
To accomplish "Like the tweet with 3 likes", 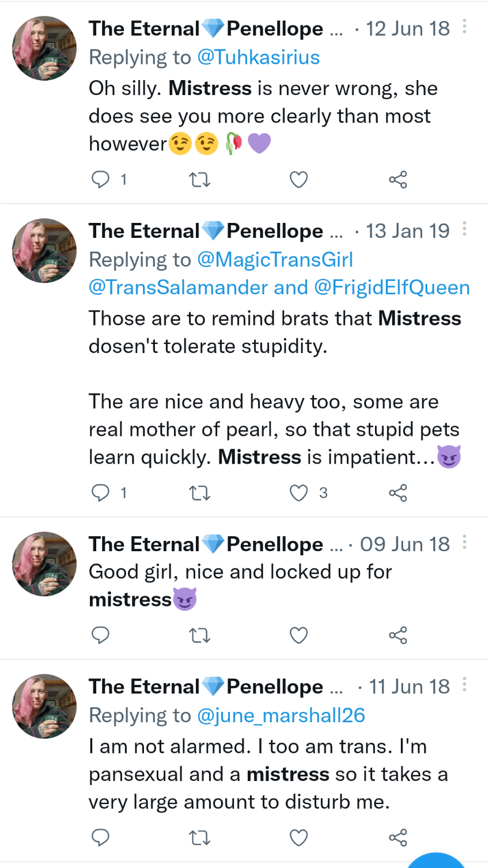I will (298, 493).
